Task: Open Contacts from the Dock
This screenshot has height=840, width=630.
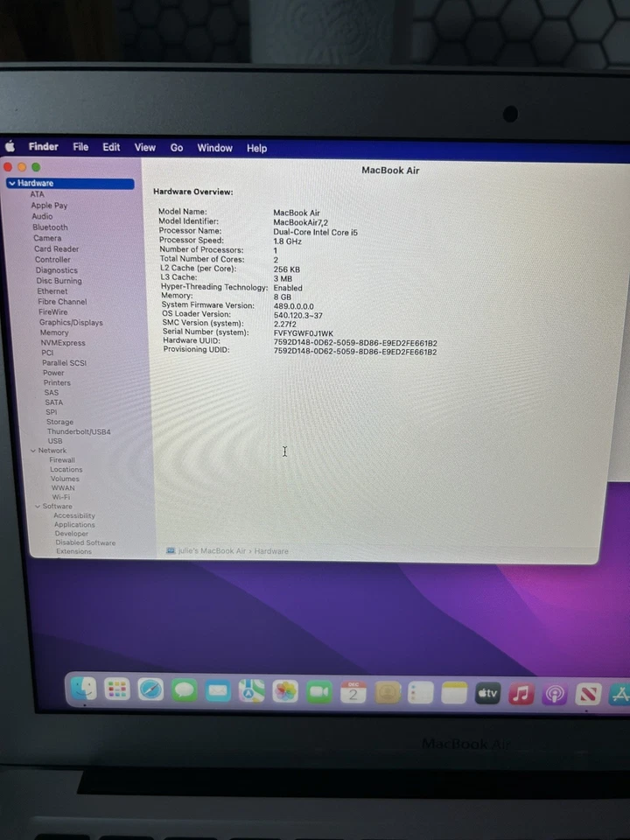Action: click(x=387, y=693)
